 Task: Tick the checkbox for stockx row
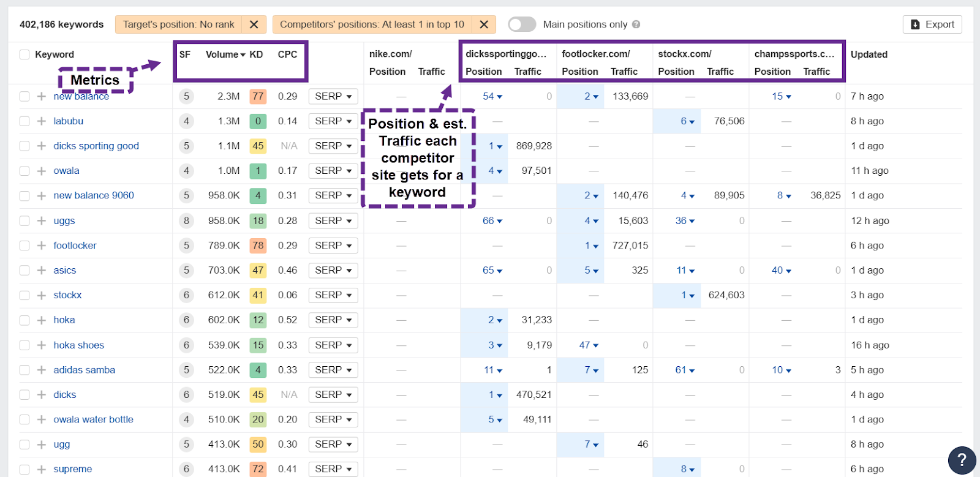click(x=24, y=295)
